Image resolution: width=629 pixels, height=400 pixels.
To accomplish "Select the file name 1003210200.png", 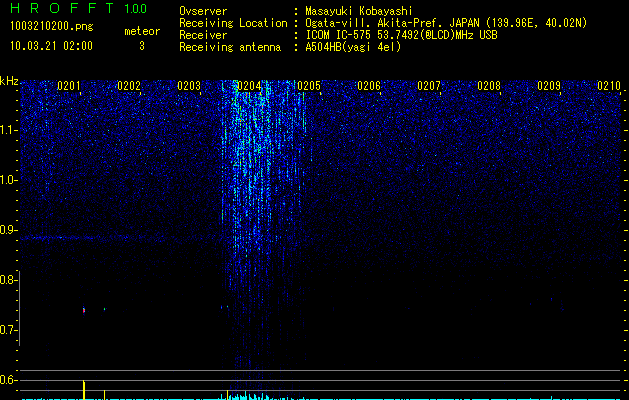I will tap(52, 27).
